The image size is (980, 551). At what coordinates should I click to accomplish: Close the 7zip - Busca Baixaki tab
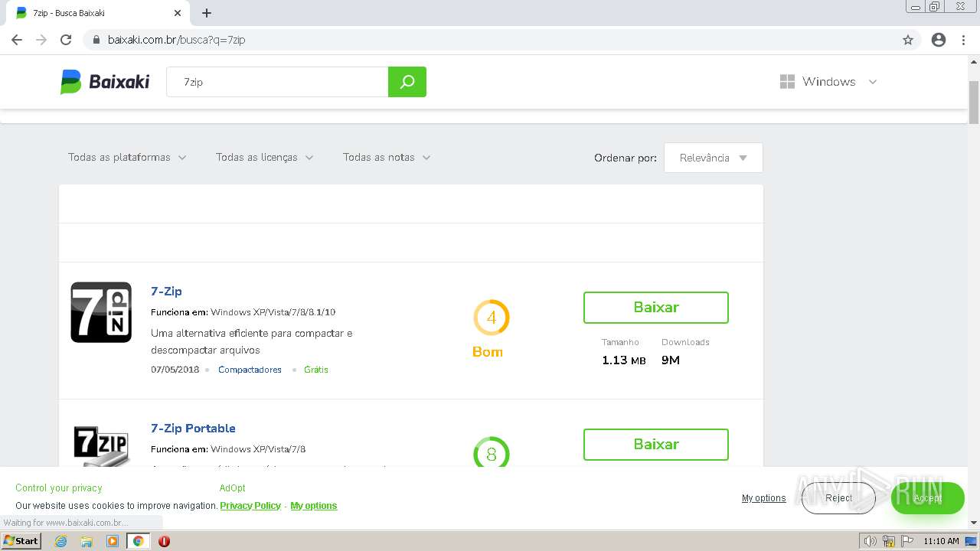click(x=178, y=13)
